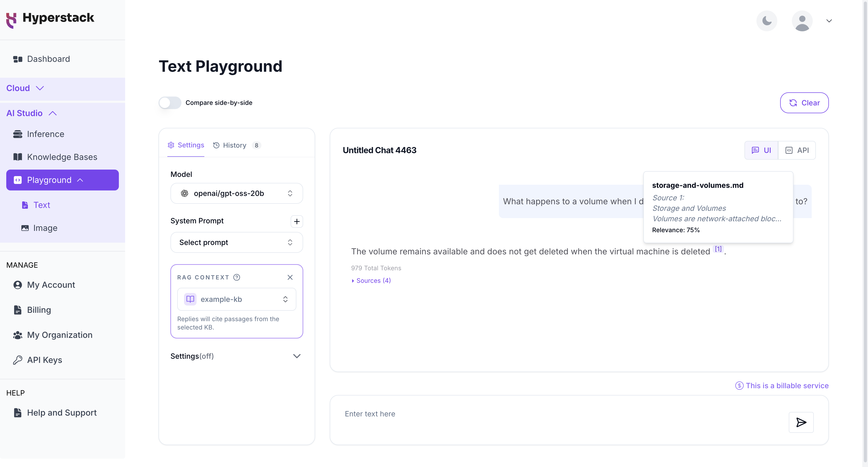Open the Select prompt dropdown
Image resolution: width=868 pixels, height=467 pixels.
tap(236, 242)
